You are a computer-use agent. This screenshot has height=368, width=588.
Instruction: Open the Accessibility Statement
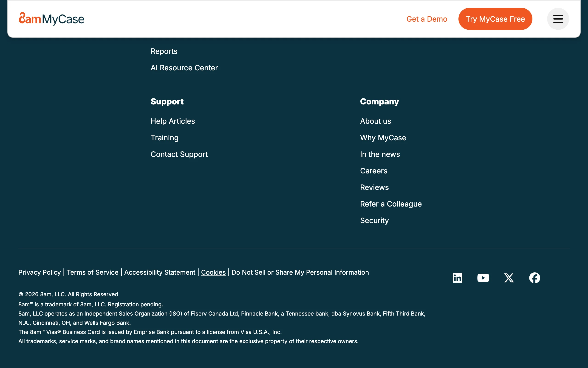(160, 272)
